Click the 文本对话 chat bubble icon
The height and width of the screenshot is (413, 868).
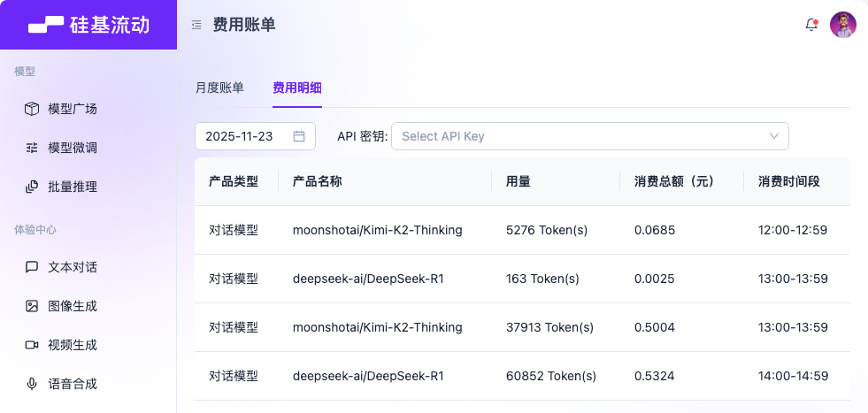pos(32,267)
